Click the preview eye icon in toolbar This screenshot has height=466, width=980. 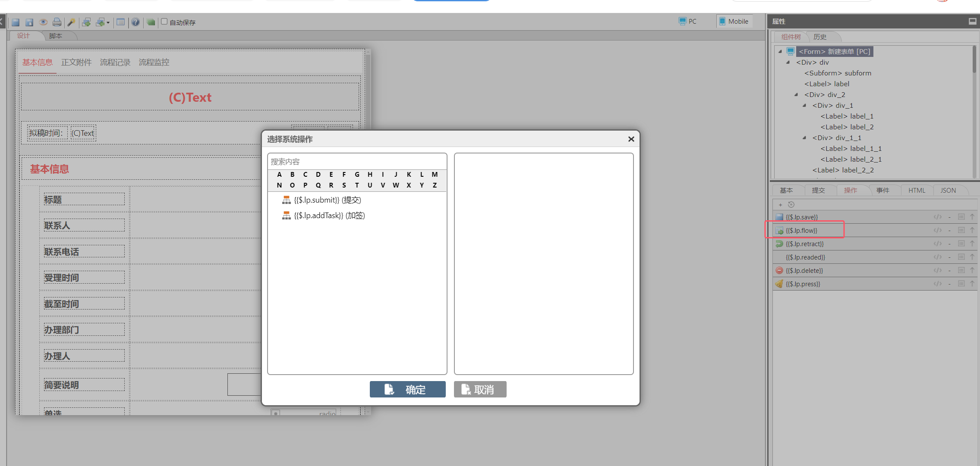[43, 22]
